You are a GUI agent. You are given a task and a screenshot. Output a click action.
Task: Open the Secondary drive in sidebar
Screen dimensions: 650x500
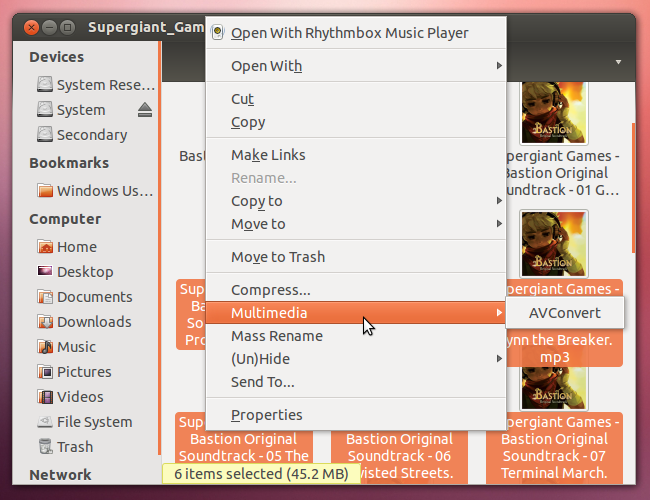pos(92,135)
